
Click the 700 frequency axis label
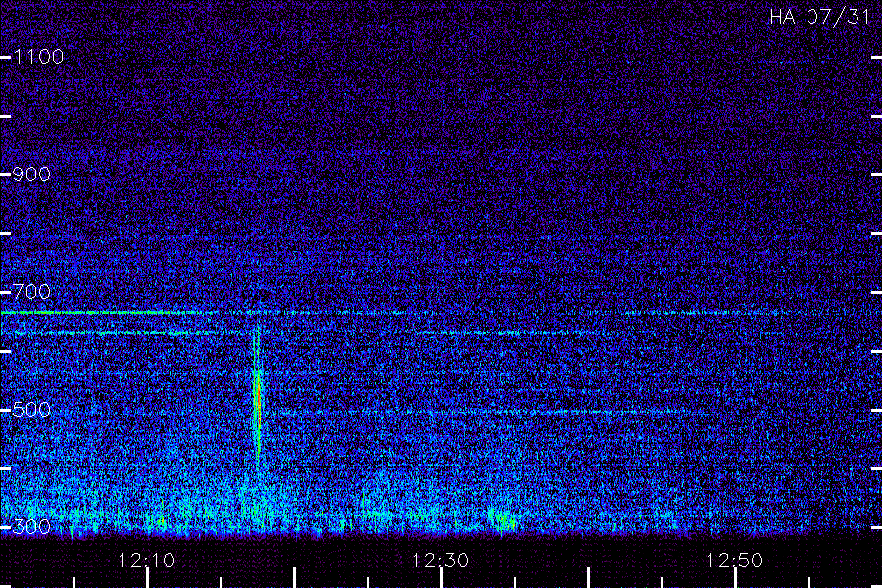click(x=31, y=292)
